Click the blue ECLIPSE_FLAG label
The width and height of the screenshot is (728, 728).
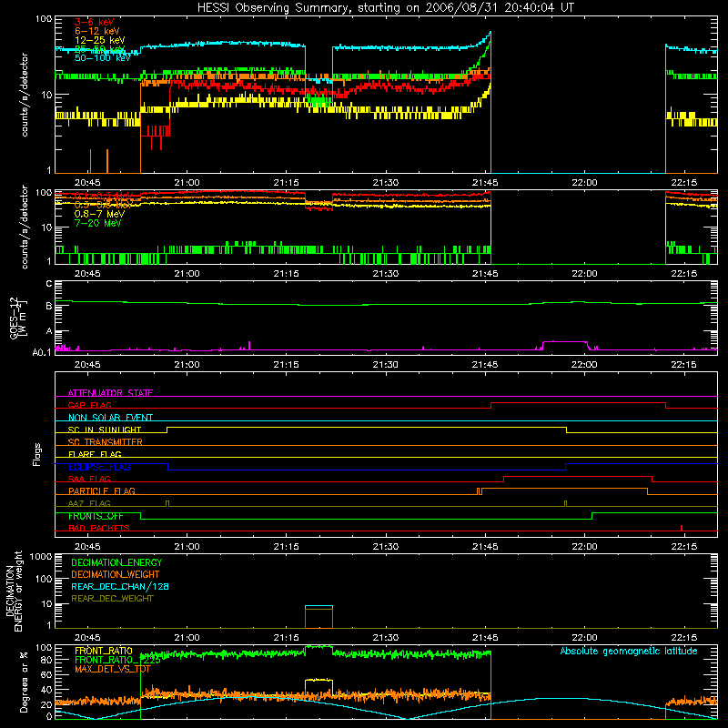[99, 467]
